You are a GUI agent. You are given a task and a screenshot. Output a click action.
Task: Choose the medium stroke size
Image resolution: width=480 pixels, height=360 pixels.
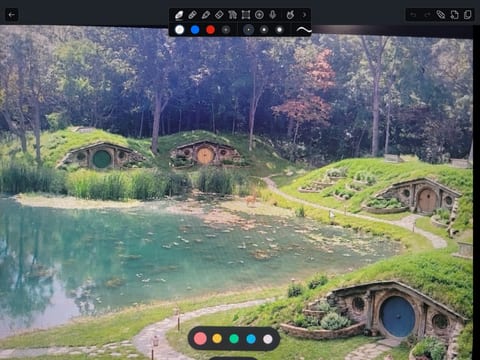[264, 30]
